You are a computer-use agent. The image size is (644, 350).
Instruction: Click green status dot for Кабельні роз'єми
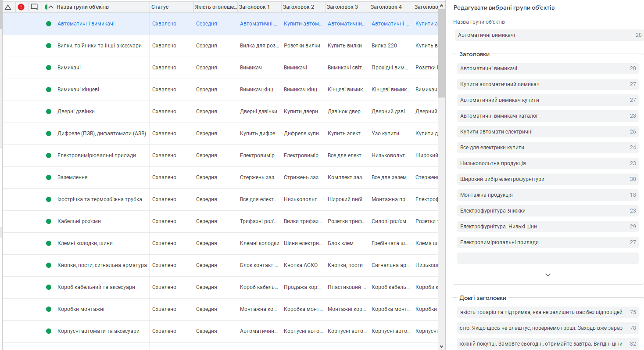click(49, 221)
